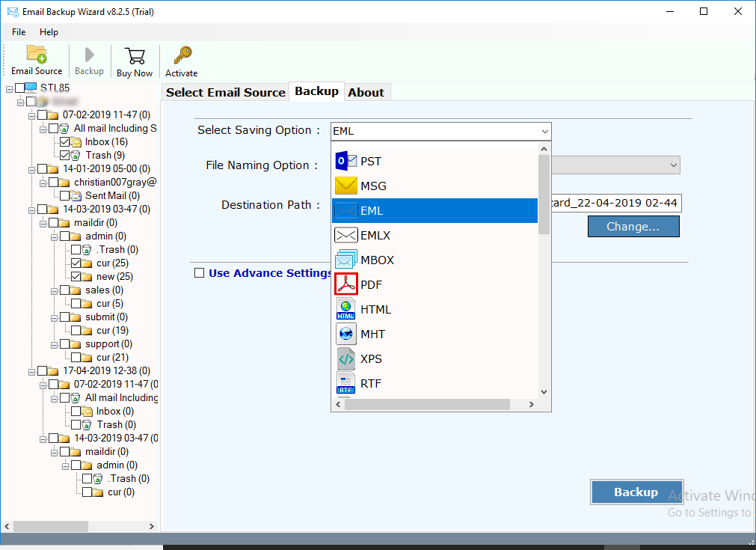Uncheck the cur (25) checkbox
This screenshot has width=756, height=550.
76,263
